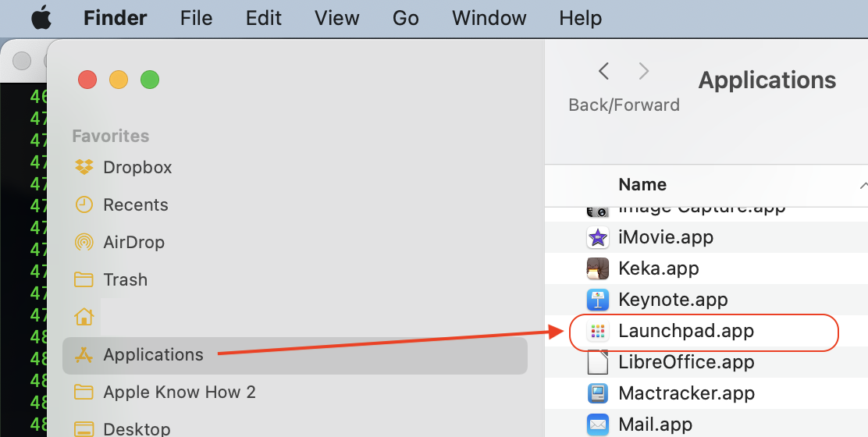Open the View menu
The image size is (868, 437).
(x=337, y=18)
